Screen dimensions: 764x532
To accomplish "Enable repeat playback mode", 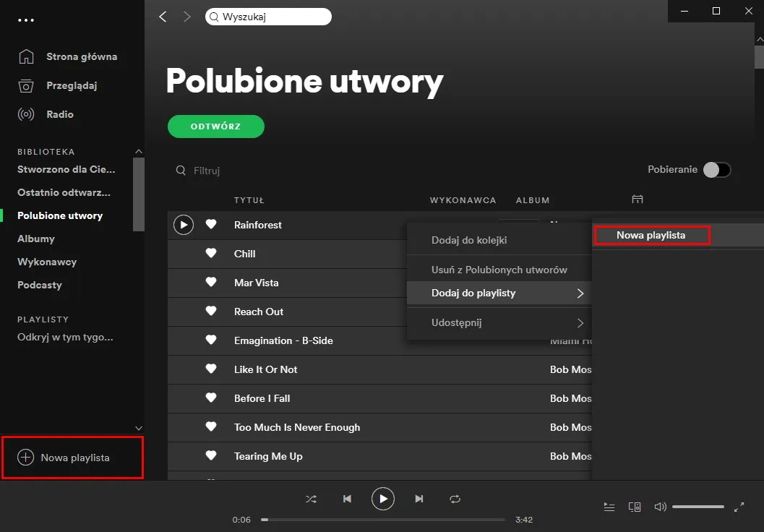I will tap(455, 499).
